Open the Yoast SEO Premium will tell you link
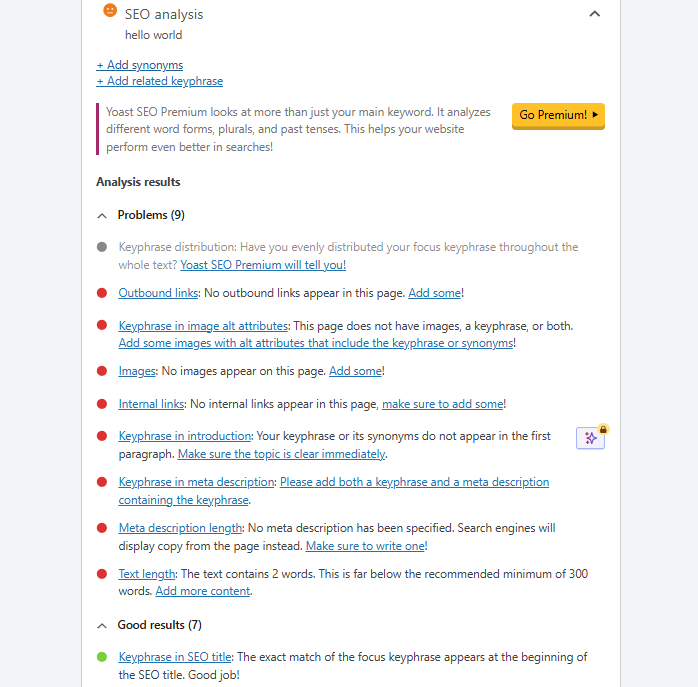 (x=263, y=265)
